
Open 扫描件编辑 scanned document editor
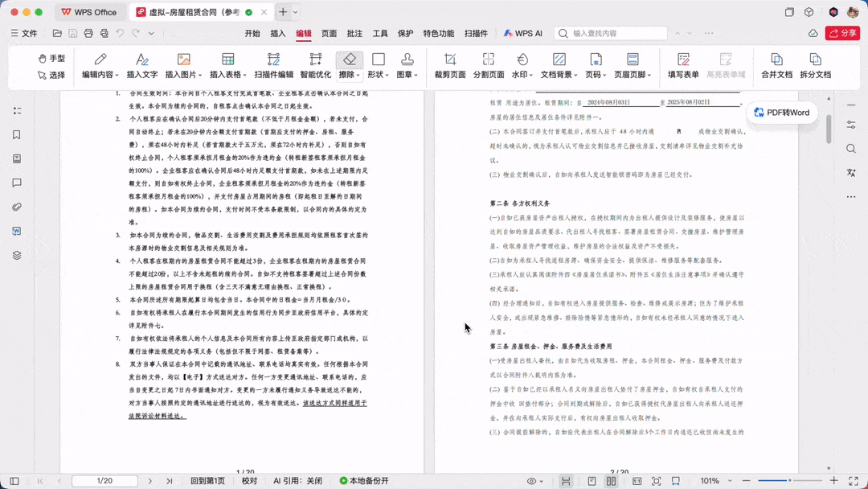click(x=273, y=66)
